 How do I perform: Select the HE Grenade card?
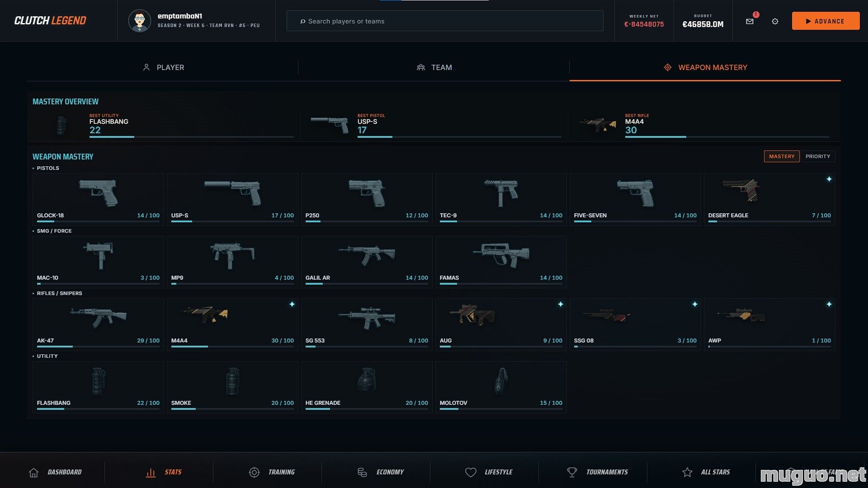click(367, 387)
